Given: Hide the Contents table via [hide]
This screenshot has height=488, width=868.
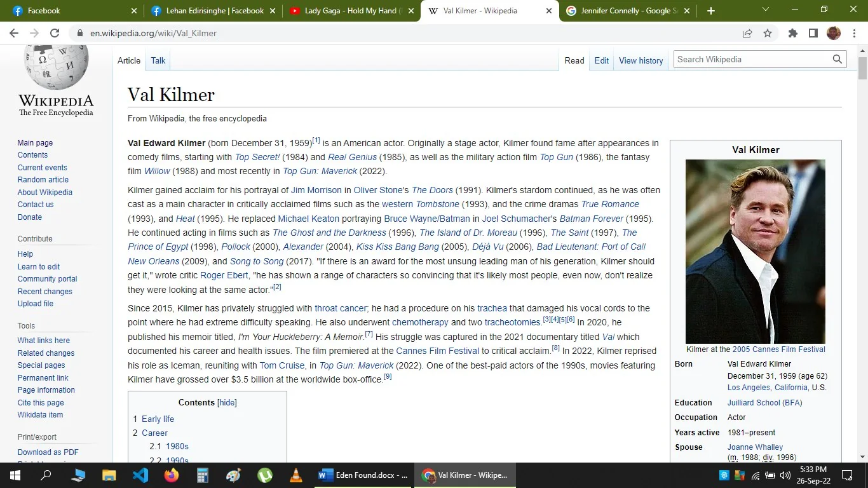Looking at the screenshot, I should click(227, 403).
